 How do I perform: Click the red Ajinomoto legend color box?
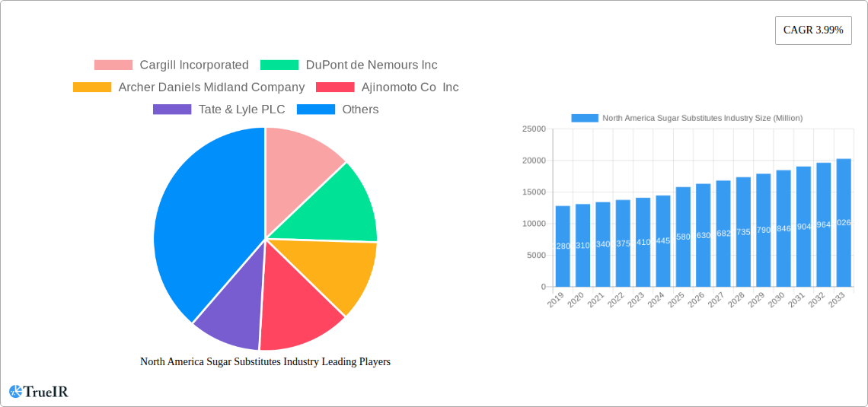click(334, 87)
